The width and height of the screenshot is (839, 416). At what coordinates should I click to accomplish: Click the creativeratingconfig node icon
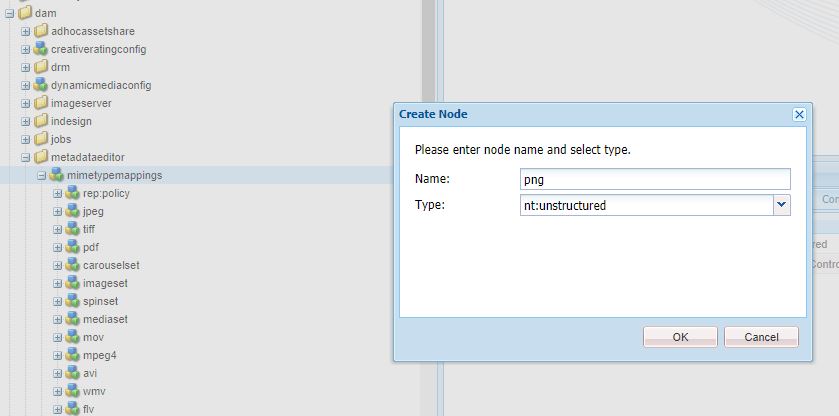41,49
